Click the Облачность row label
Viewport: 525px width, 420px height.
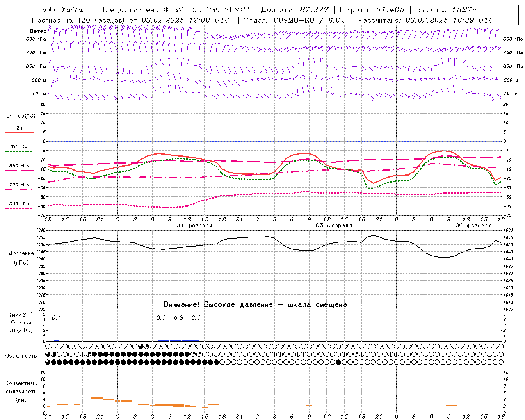21,356
